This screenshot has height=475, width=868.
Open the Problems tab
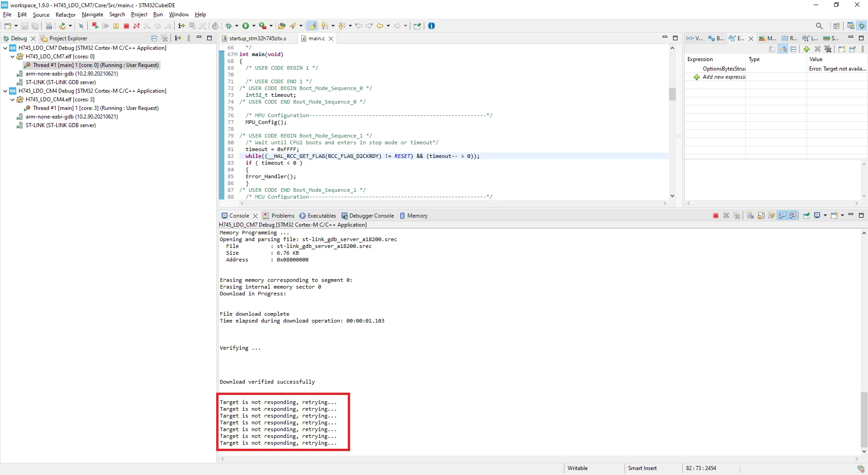pos(278,216)
